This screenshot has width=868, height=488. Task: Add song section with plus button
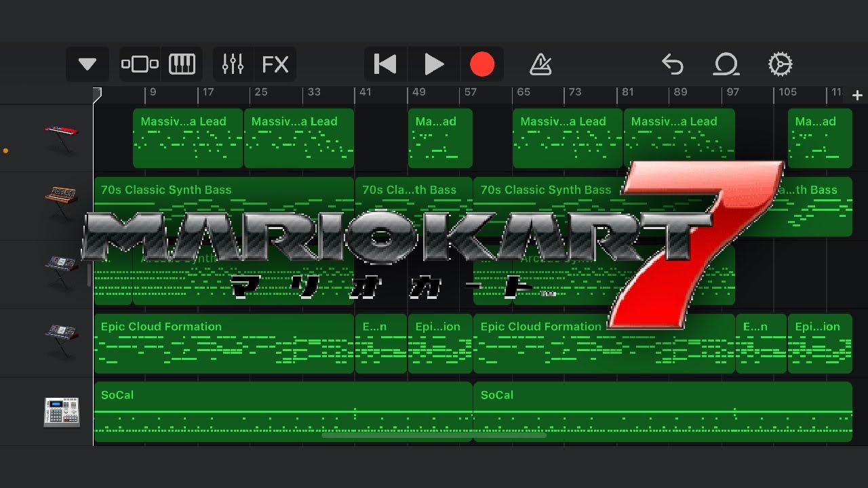click(857, 96)
